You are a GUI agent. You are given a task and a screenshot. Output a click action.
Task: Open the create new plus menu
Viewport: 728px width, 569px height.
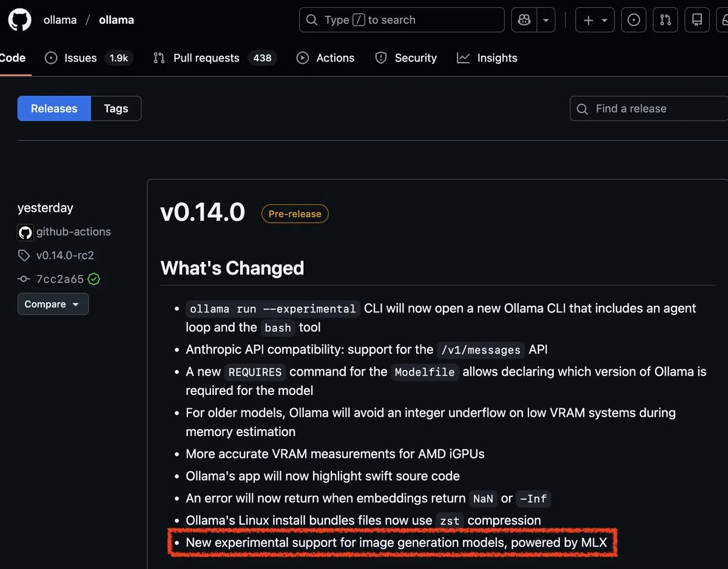[595, 20]
